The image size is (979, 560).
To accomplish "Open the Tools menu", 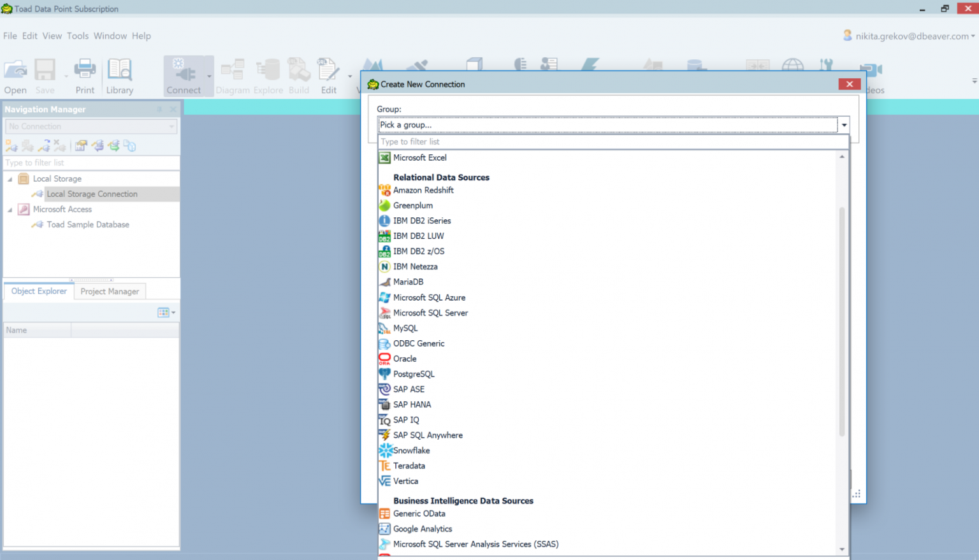I will click(x=78, y=36).
